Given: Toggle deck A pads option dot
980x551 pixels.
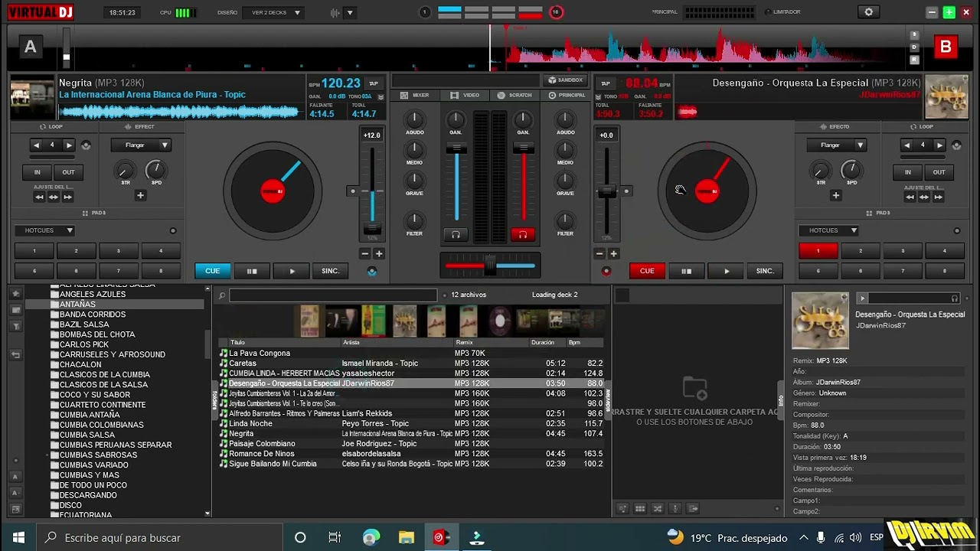Looking at the screenshot, I should click(x=173, y=230).
